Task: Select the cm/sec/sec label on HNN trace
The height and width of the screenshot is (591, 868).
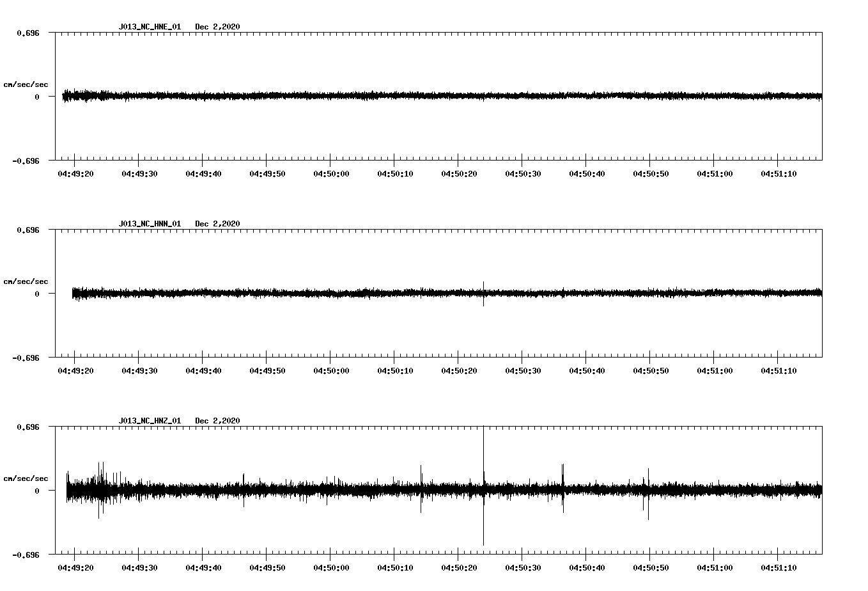Action: [26, 281]
